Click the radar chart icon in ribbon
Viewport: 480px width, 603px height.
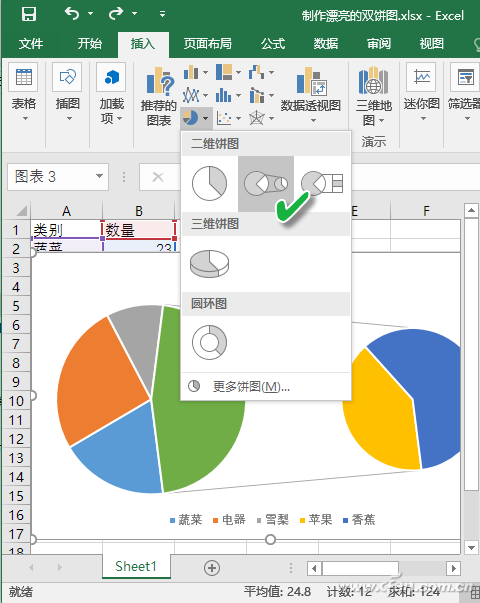click(x=257, y=118)
